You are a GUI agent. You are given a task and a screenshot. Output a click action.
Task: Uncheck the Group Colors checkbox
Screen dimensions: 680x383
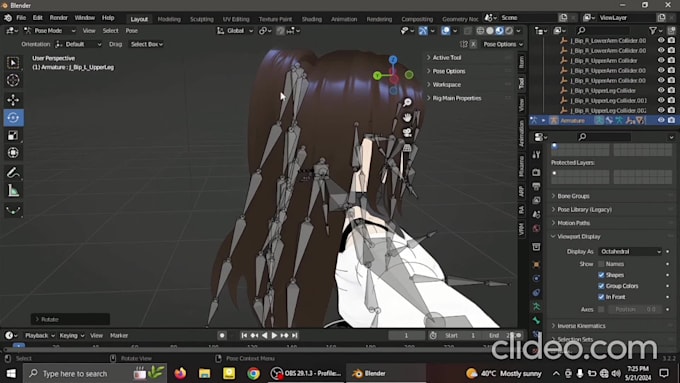click(x=601, y=286)
